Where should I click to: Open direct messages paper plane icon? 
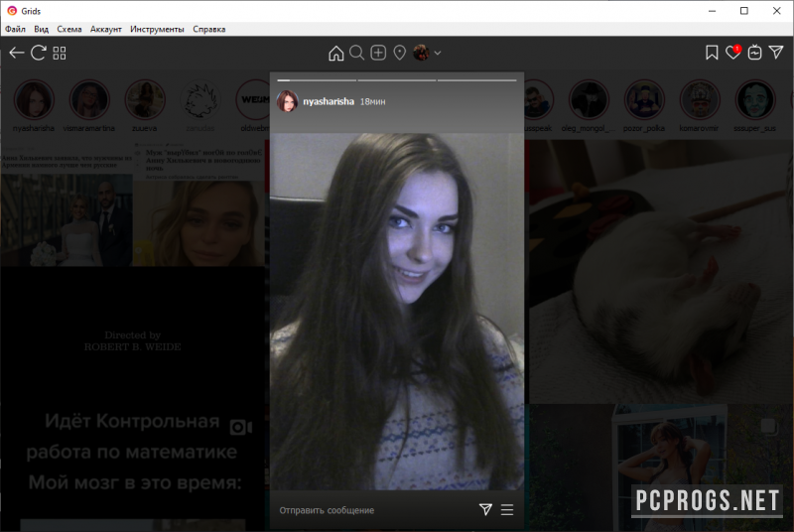click(776, 53)
